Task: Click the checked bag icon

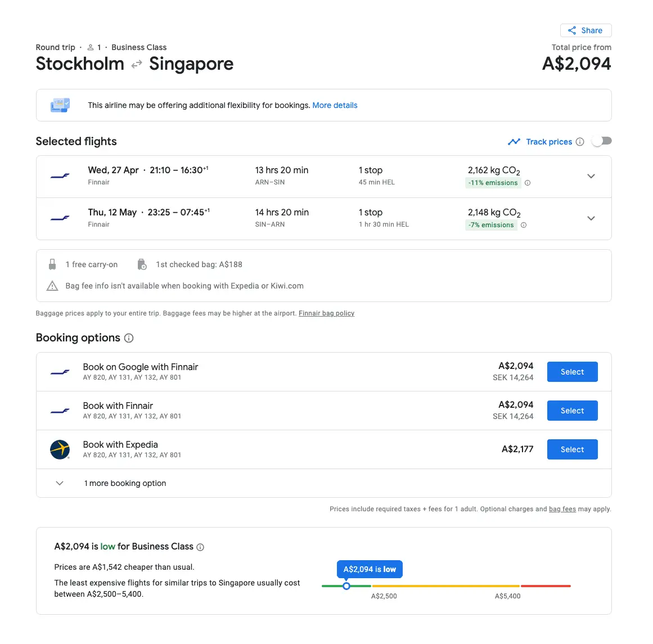Action: pos(142,264)
